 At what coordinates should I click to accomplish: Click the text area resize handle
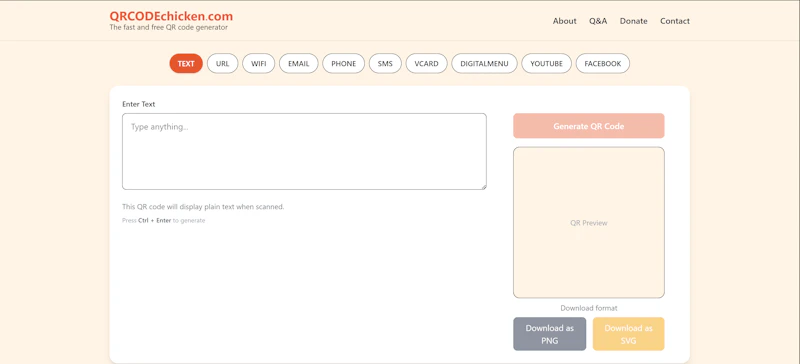(483, 187)
